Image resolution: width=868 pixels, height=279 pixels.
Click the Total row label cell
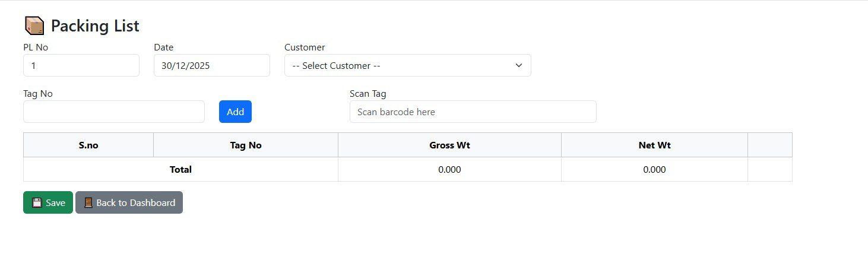point(180,169)
